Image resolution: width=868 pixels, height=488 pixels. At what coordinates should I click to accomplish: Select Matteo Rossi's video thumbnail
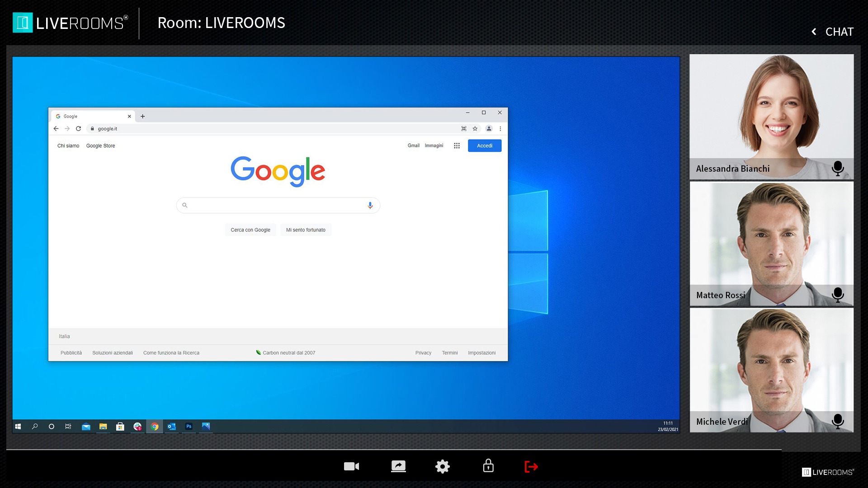tap(772, 244)
